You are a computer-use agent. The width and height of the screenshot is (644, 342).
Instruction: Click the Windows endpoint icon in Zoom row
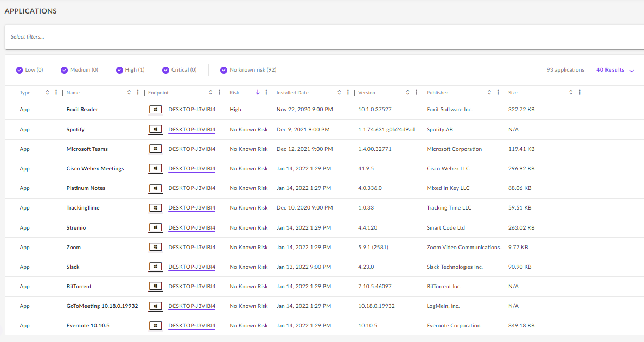coord(155,248)
